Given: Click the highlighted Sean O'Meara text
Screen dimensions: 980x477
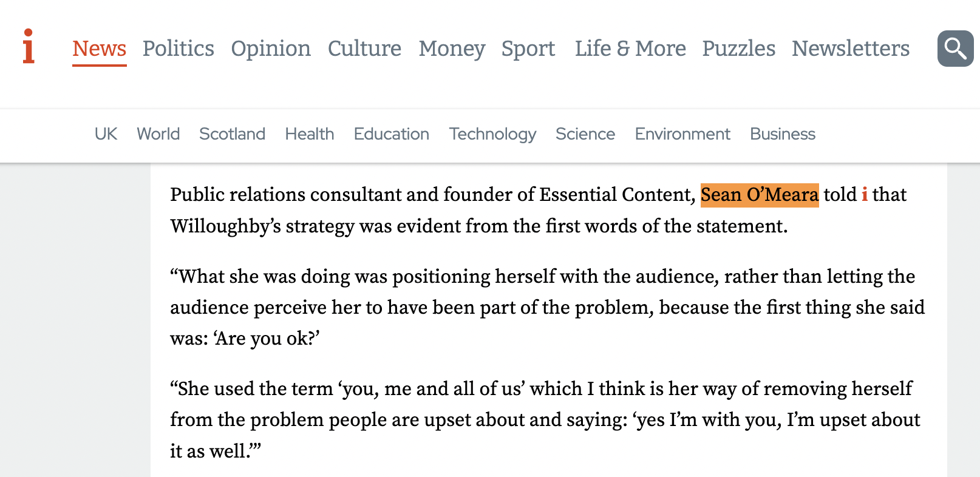Looking at the screenshot, I should pos(760,195).
